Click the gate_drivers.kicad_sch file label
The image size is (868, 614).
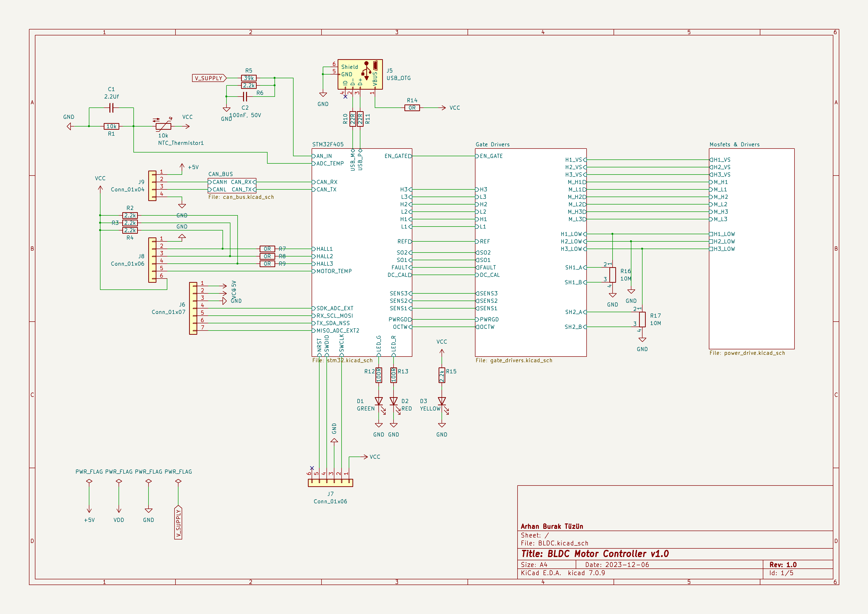click(514, 360)
